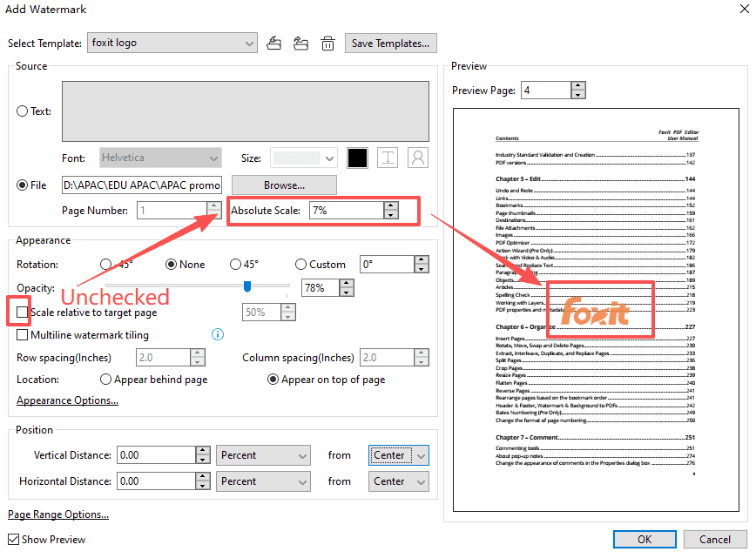This screenshot has width=756, height=558.
Task: Uncheck the Show Preview checkbox
Action: (14, 539)
